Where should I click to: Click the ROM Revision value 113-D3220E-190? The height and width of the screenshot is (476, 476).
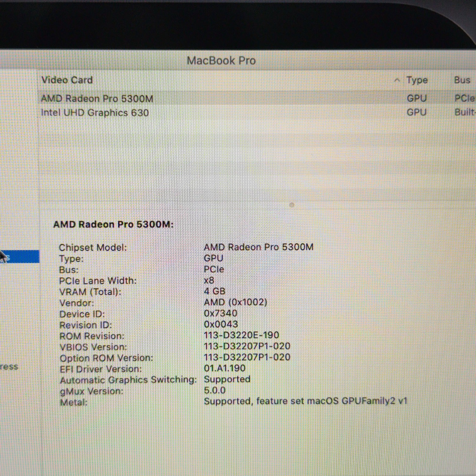(x=241, y=335)
